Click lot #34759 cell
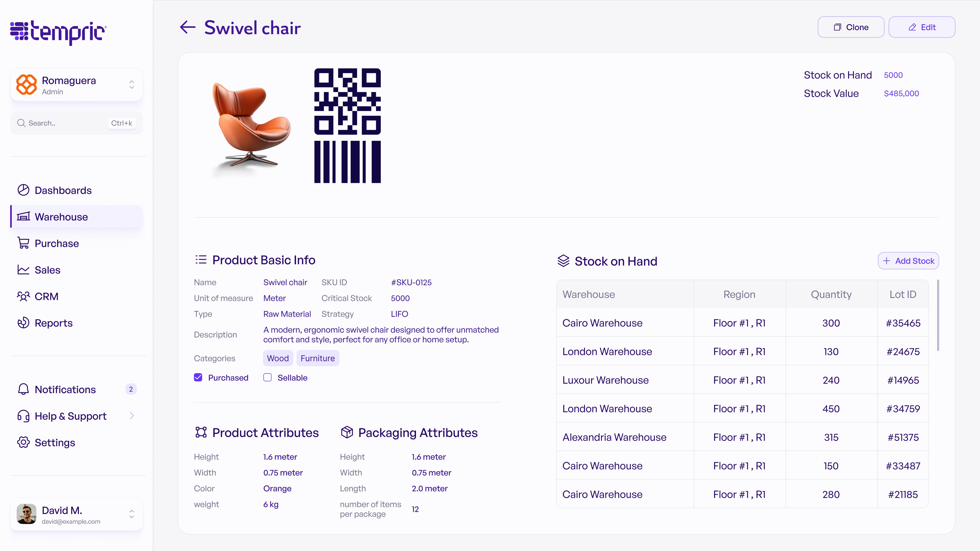 point(903,409)
